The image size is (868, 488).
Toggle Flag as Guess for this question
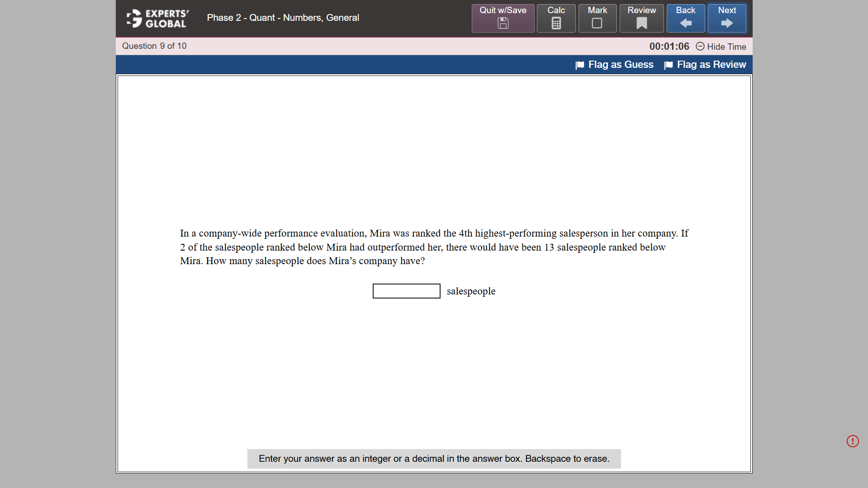620,65
